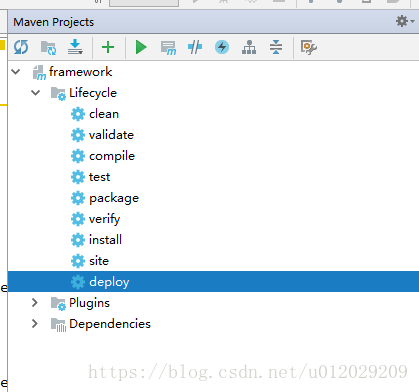The width and height of the screenshot is (419, 392).
Task: Expand the Plugins node
Action: coord(35,303)
